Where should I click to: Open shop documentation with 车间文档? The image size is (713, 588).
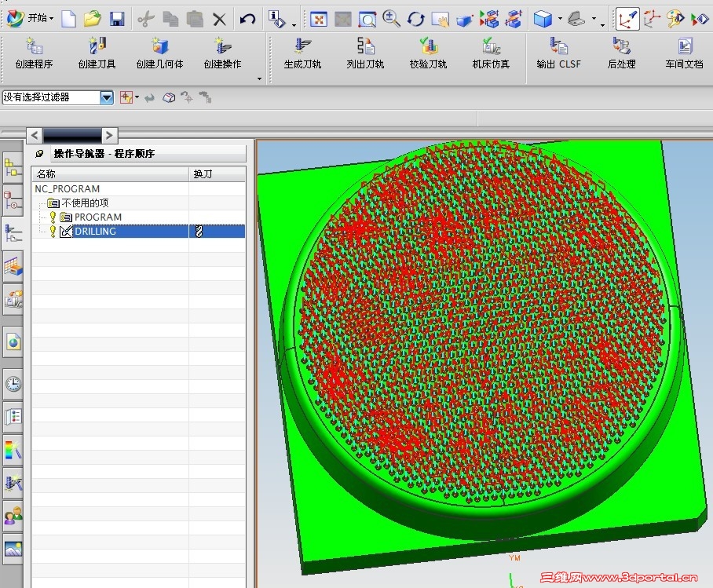pos(684,53)
